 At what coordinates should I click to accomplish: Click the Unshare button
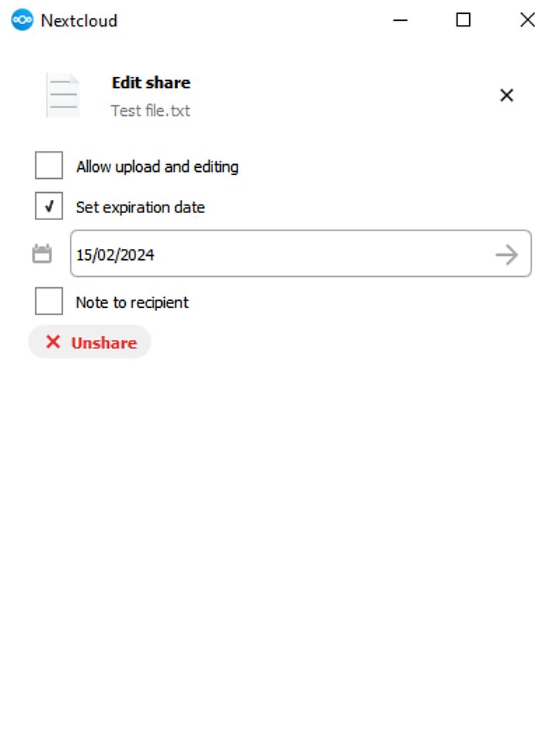click(89, 341)
